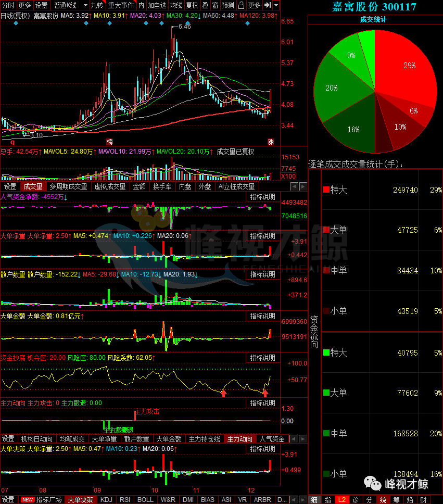Open 指标说明 for 人气资金净额
Viewport: 443px width, 504px height.
click(x=263, y=197)
